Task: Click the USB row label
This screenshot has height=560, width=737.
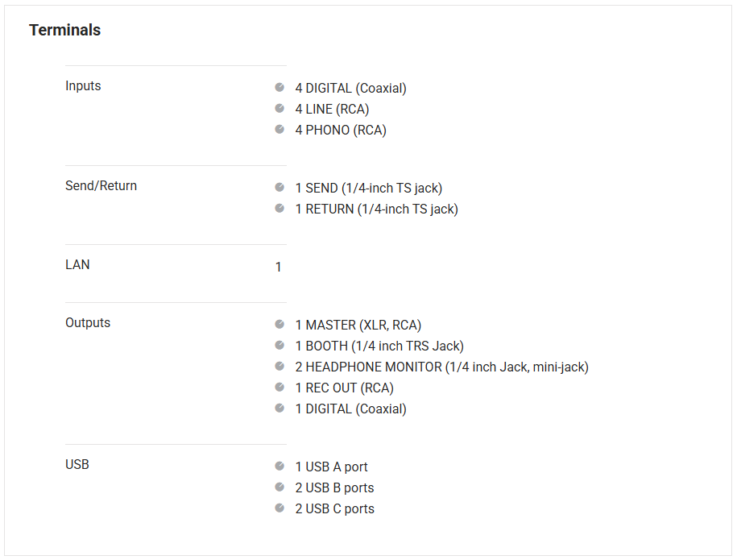Action: (77, 465)
